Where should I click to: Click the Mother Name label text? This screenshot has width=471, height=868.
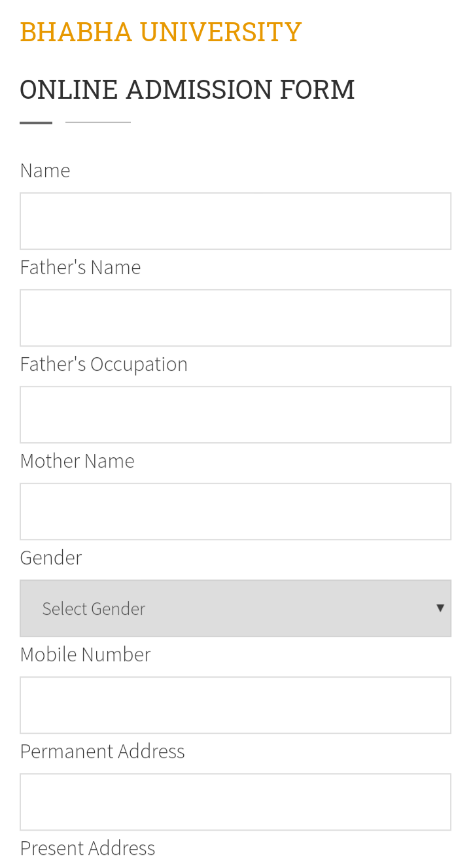pos(77,460)
